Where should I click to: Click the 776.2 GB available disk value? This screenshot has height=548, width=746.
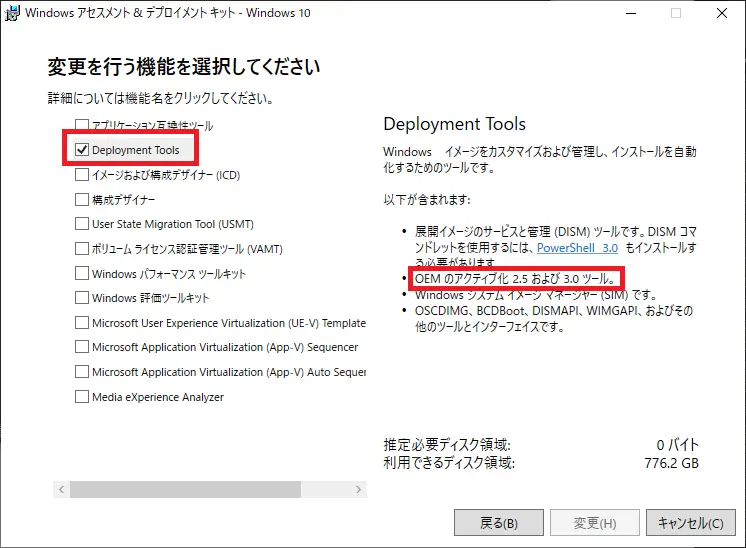tap(671, 463)
